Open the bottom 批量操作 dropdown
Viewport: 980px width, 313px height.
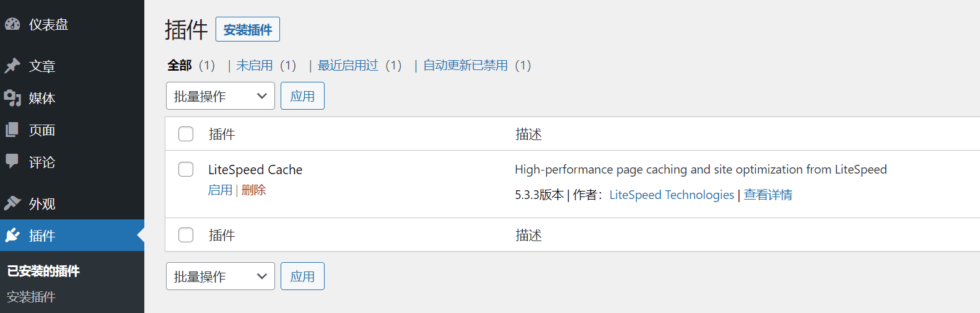[x=221, y=276]
